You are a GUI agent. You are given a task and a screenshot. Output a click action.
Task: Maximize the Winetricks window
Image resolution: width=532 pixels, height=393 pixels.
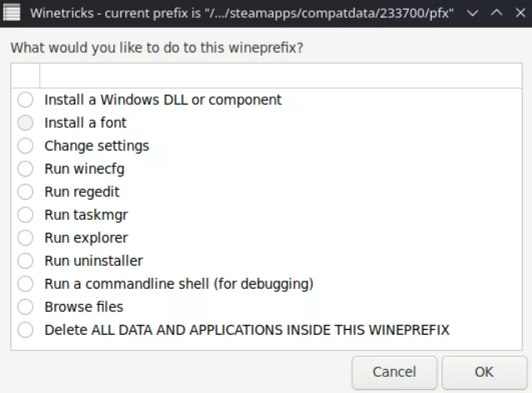(x=497, y=13)
